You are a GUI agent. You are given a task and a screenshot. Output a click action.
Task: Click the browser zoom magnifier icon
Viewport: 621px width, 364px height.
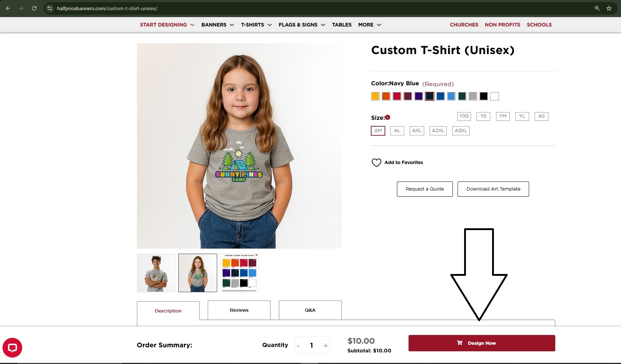[x=597, y=8]
